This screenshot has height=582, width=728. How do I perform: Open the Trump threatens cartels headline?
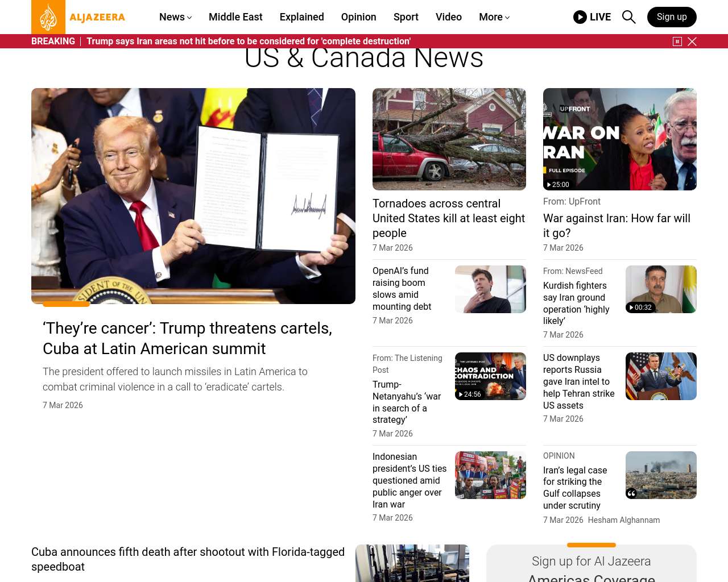pyautogui.click(x=187, y=338)
